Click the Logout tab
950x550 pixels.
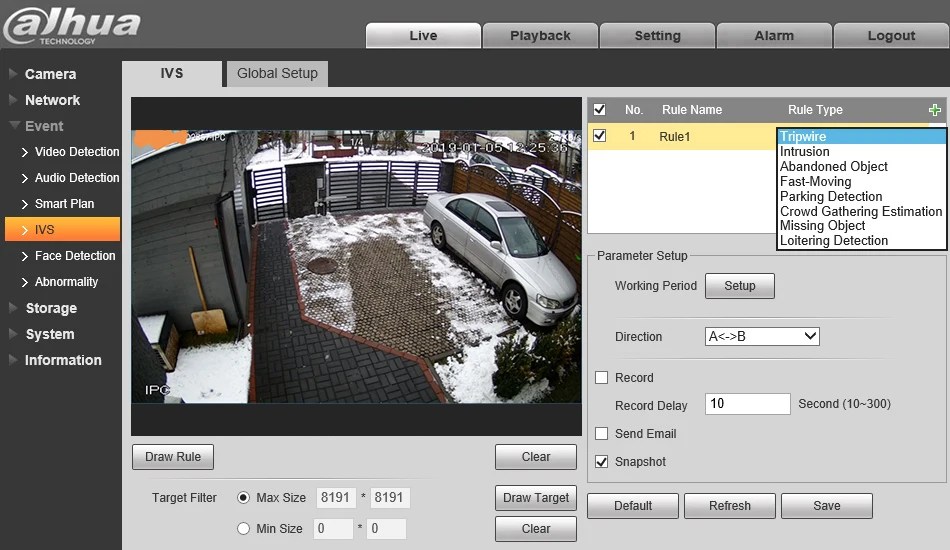click(x=891, y=36)
